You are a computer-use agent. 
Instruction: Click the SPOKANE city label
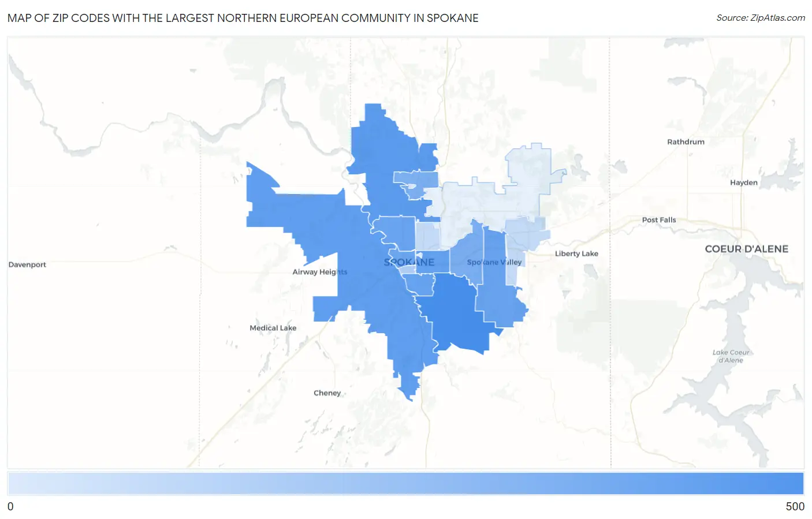pyautogui.click(x=409, y=262)
